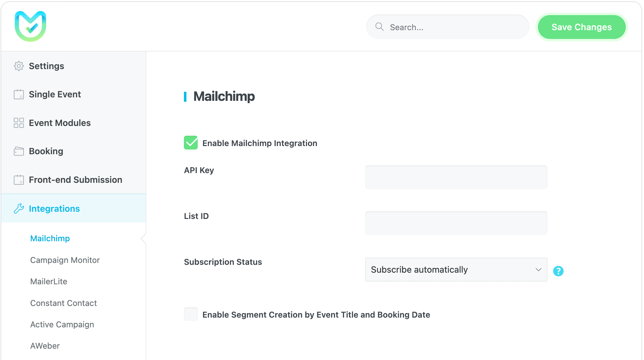Open Active Campaign settings
The width and height of the screenshot is (644, 360).
coord(62,325)
